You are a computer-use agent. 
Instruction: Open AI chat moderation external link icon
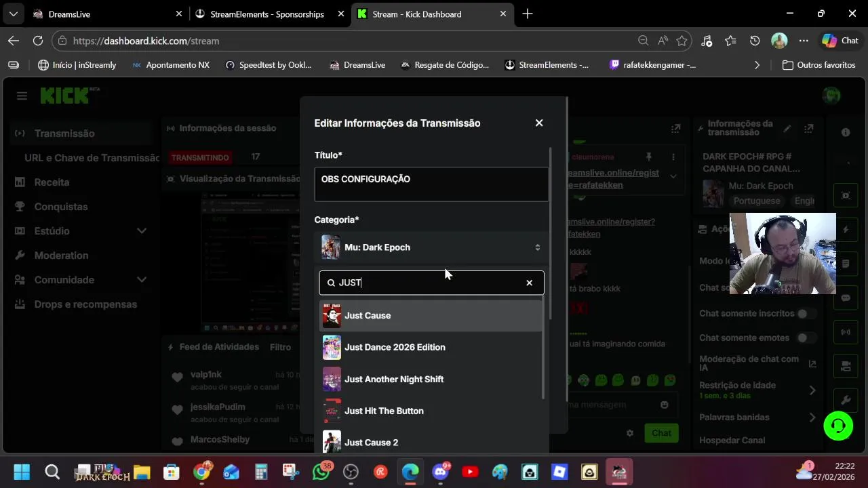tap(812, 363)
